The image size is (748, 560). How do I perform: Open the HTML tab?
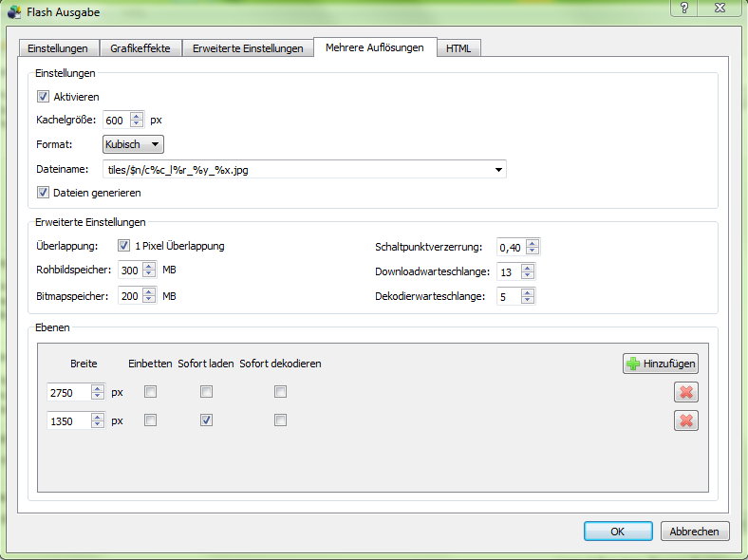click(x=458, y=48)
